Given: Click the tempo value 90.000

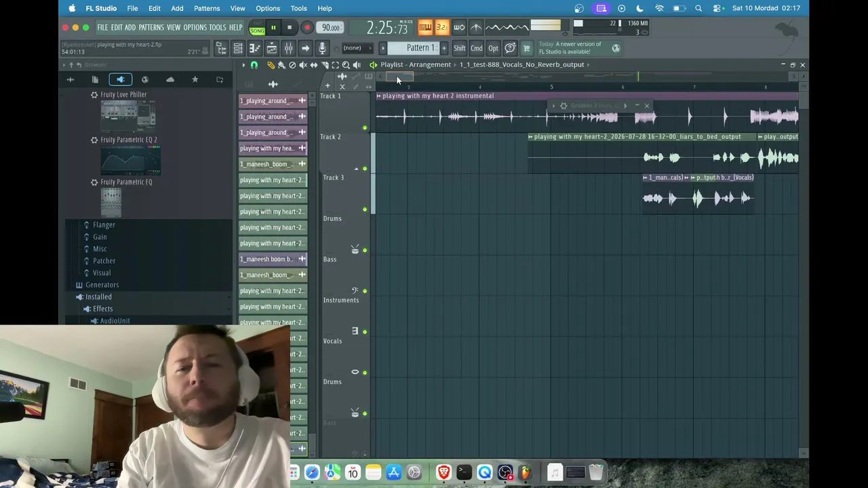Looking at the screenshot, I should [330, 28].
